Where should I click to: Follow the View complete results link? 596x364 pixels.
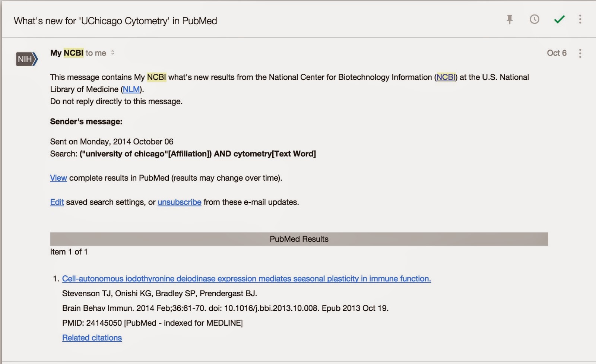pos(58,178)
